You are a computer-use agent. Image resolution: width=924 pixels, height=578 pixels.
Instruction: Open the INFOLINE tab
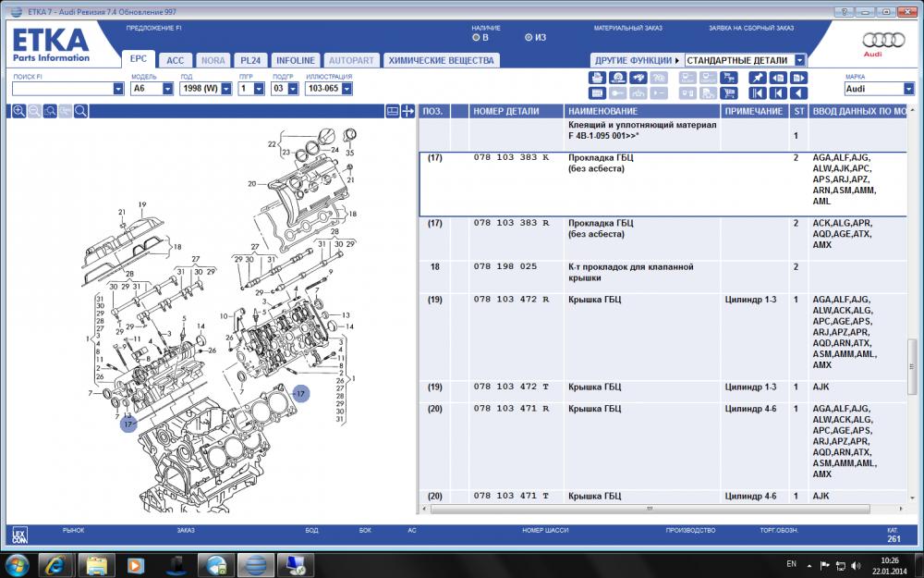pyautogui.click(x=295, y=60)
